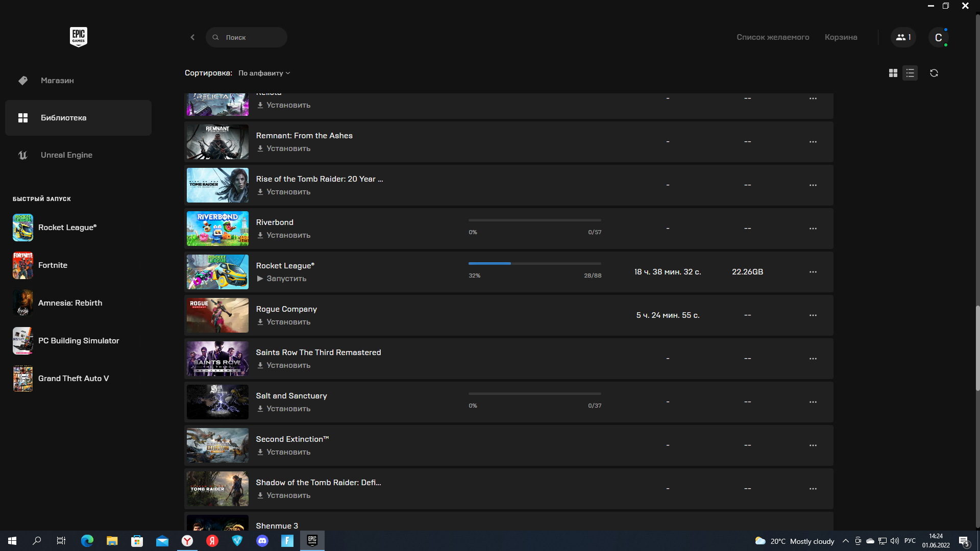This screenshot has height=551, width=980.
Task: Open three-dot menu for Second Extinction
Action: [813, 445]
